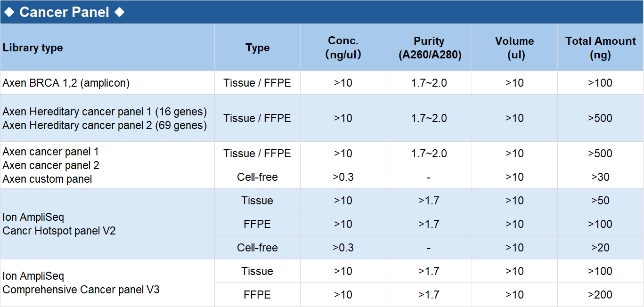The image size is (644, 307).
Task: Select the Comprehensive Cancer panel V3 label
Action: pyautogui.click(x=81, y=290)
